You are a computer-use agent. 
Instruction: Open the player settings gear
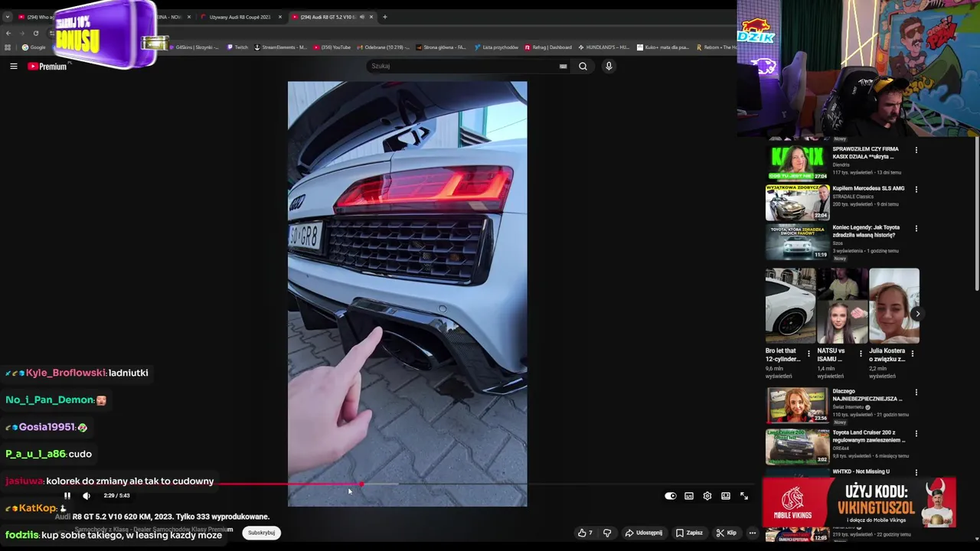coord(707,496)
